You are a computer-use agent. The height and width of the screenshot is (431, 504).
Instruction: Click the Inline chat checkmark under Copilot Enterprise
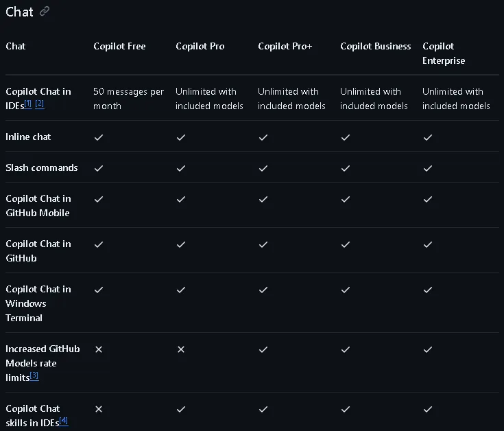click(x=428, y=137)
